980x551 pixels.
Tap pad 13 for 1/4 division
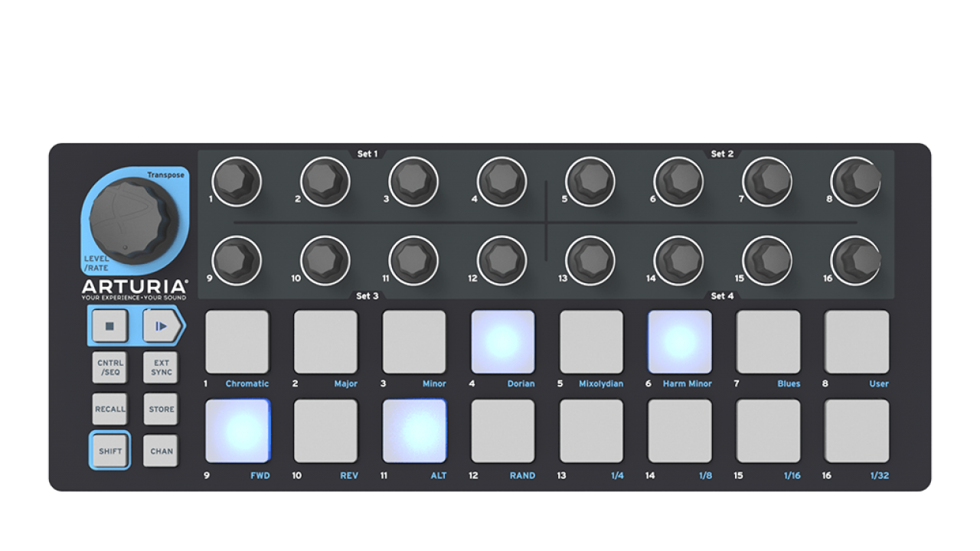pos(591,431)
